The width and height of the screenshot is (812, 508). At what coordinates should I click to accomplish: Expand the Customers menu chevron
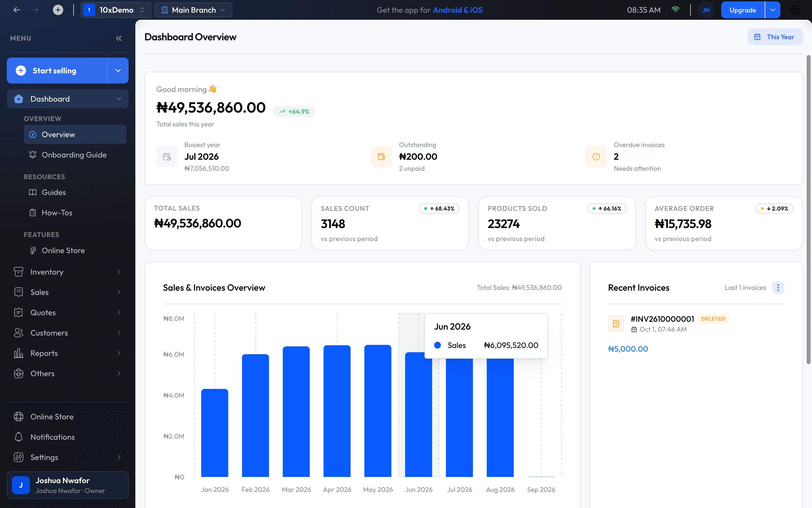119,333
